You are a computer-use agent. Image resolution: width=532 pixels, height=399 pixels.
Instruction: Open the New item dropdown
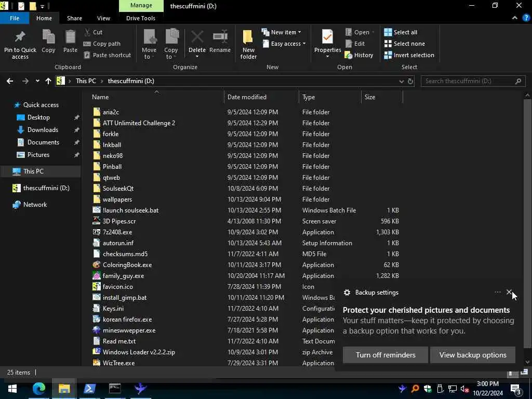click(281, 32)
